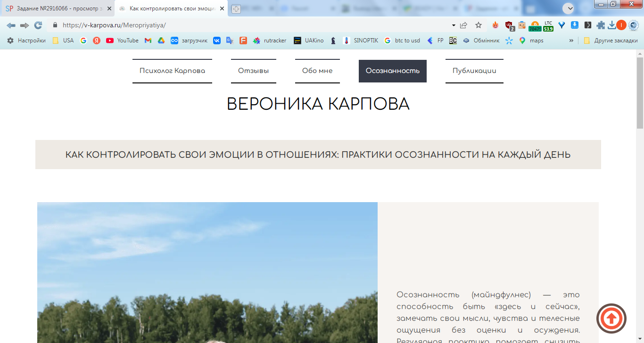The width and height of the screenshot is (644, 343).
Task: Open the browser gear menu
Action: 634,25
